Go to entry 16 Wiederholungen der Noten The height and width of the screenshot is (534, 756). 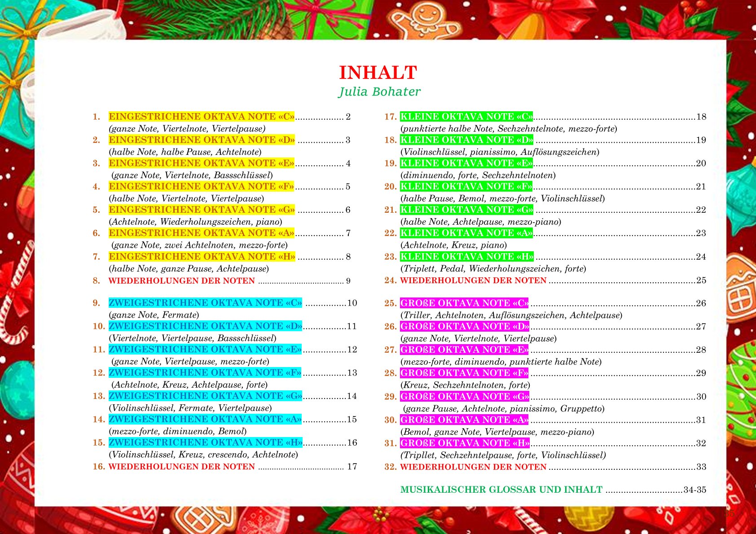[181, 467]
